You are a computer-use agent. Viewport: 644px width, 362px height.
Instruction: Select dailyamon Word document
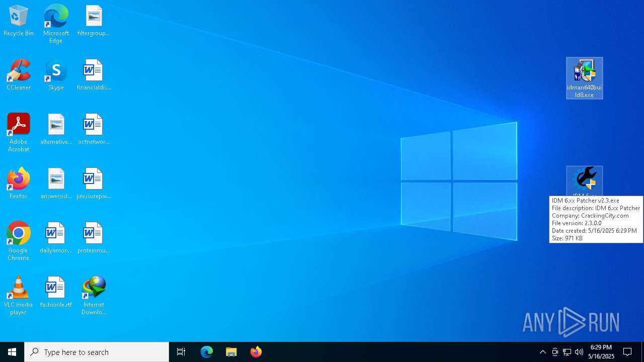(x=56, y=238)
